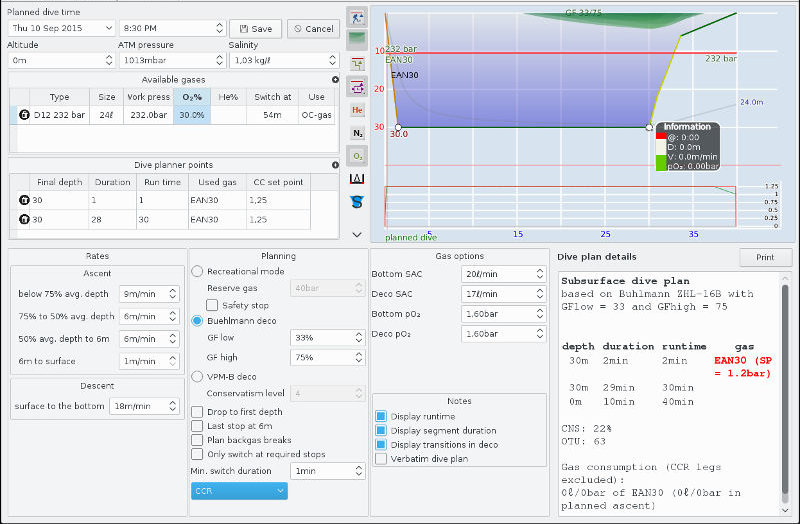This screenshot has height=524, width=800.
Task: Click the Bottom SAC value field
Action: (490, 274)
